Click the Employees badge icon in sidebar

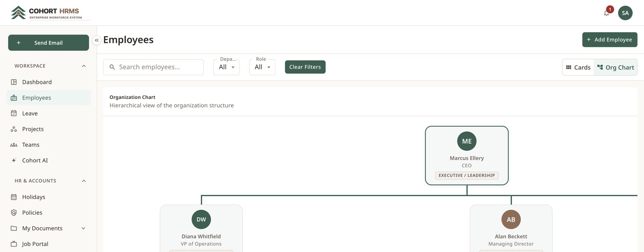coord(14,98)
